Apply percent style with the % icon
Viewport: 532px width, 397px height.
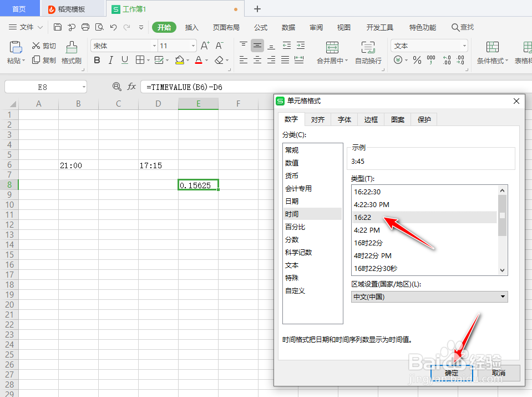coord(417,60)
